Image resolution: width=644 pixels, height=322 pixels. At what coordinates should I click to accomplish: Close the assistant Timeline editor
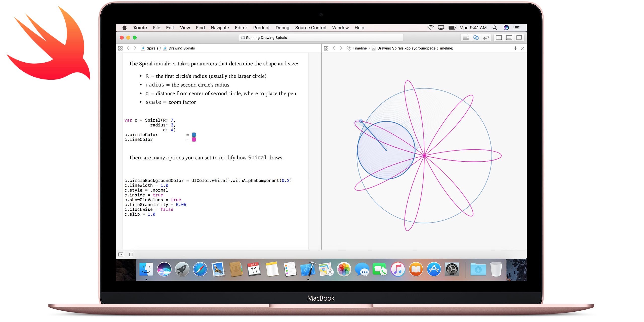click(522, 48)
